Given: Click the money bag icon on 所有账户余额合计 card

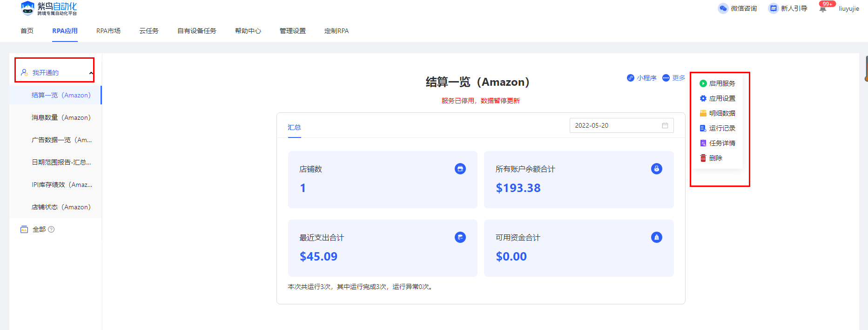Looking at the screenshot, I should (657, 169).
